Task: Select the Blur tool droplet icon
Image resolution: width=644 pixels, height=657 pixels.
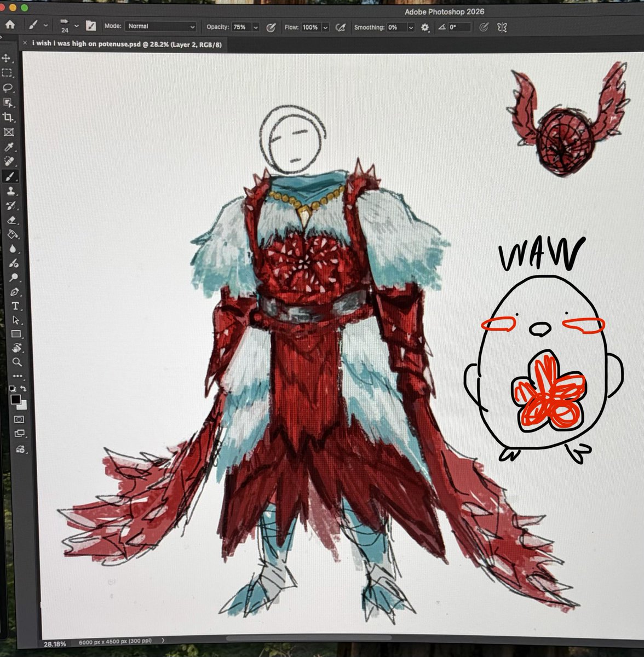Action: pos(13,249)
